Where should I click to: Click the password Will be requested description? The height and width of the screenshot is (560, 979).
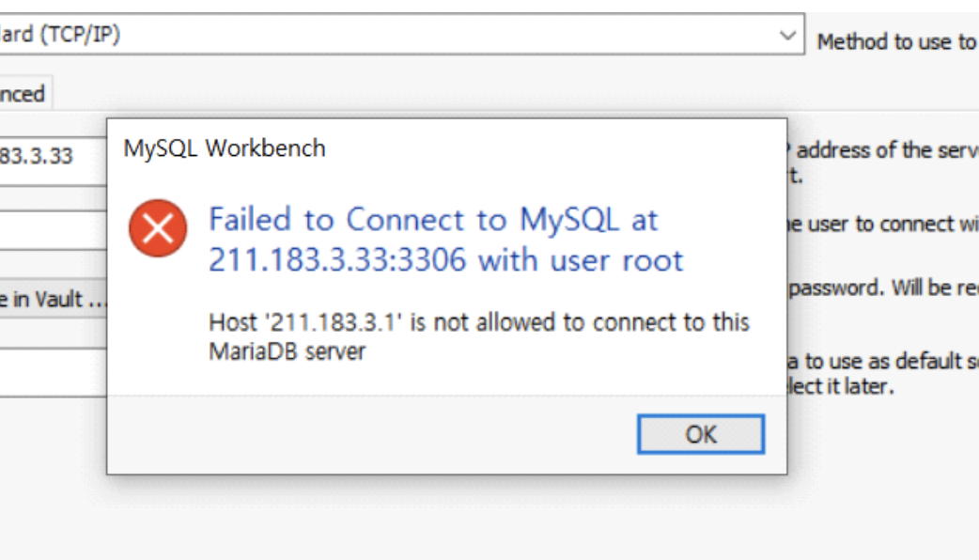(x=883, y=288)
